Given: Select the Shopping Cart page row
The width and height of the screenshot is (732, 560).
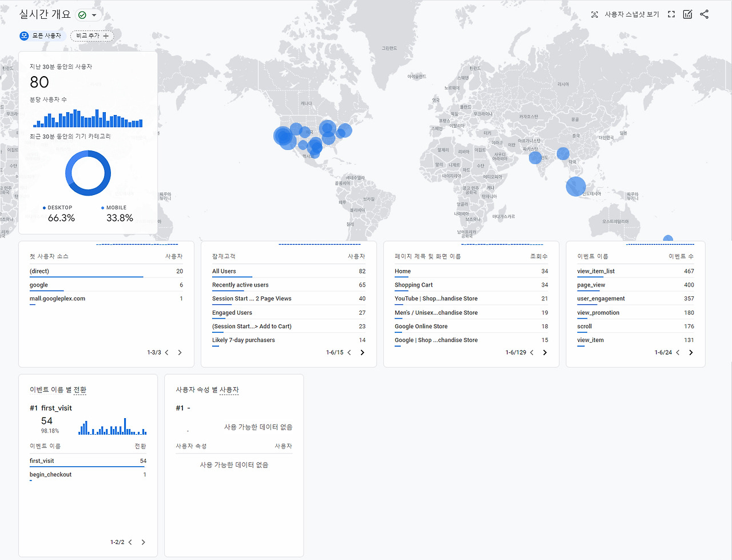Looking at the screenshot, I should point(471,285).
